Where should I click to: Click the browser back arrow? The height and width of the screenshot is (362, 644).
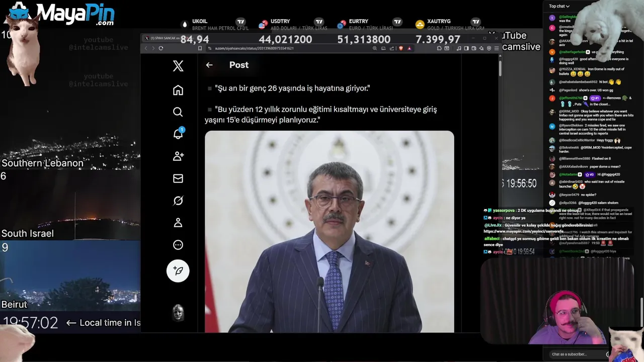(146, 48)
